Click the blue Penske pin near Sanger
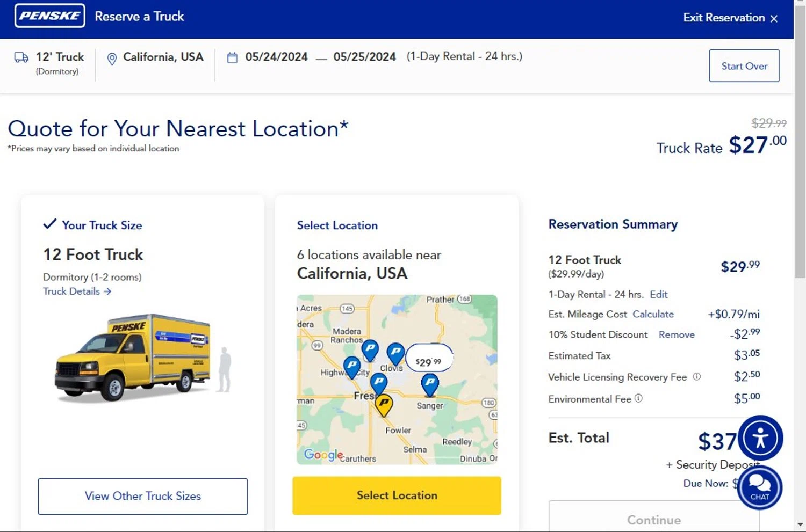The width and height of the screenshot is (806, 532). [430, 385]
